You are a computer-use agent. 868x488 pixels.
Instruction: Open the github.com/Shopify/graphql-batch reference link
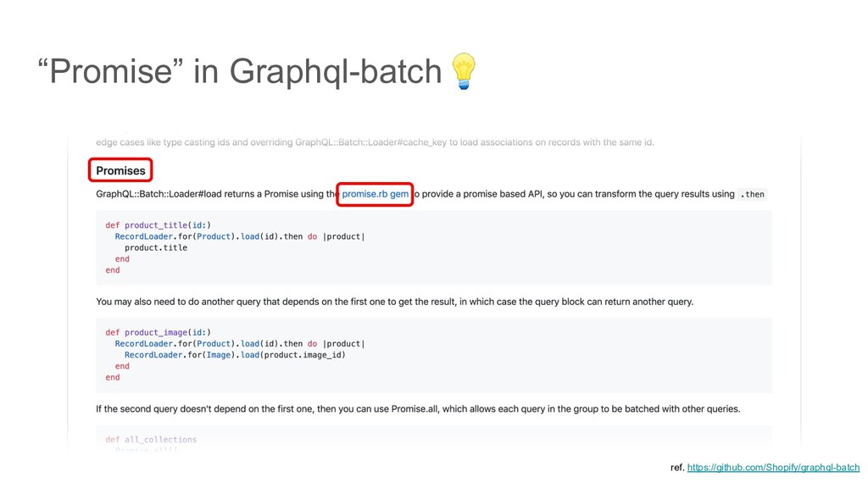tap(774, 468)
